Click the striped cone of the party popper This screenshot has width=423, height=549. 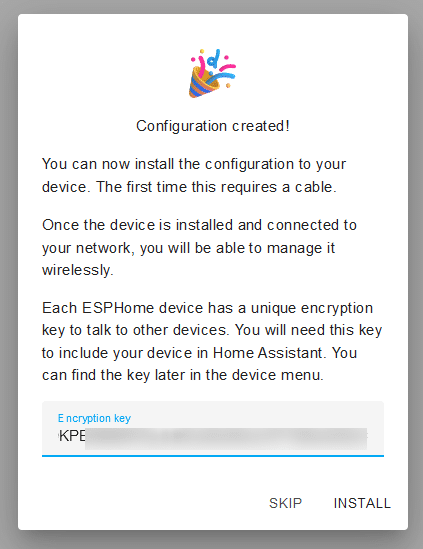tap(202, 84)
